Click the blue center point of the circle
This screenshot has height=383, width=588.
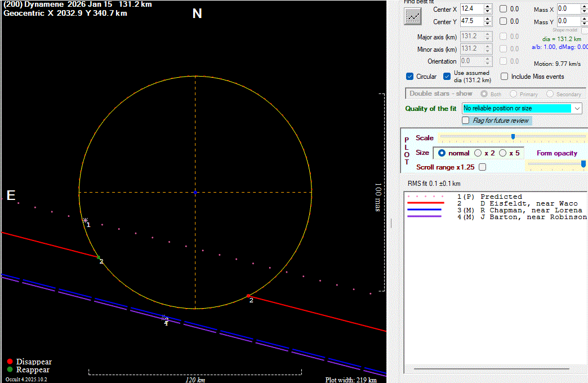tap(195, 193)
